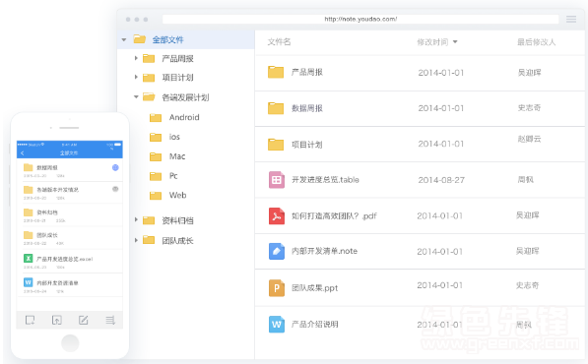
Task: Expand the 项目计划 folder in the tree
Action: 136,77
